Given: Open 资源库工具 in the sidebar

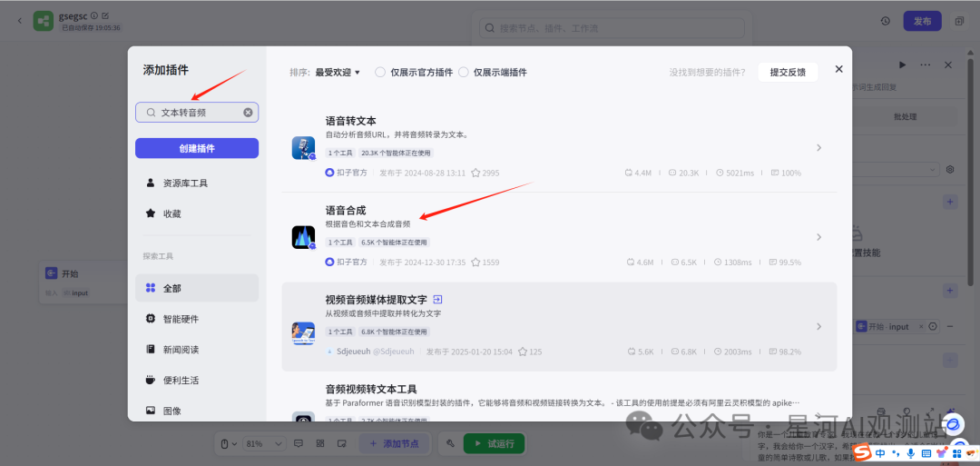Looking at the screenshot, I should 197,183.
